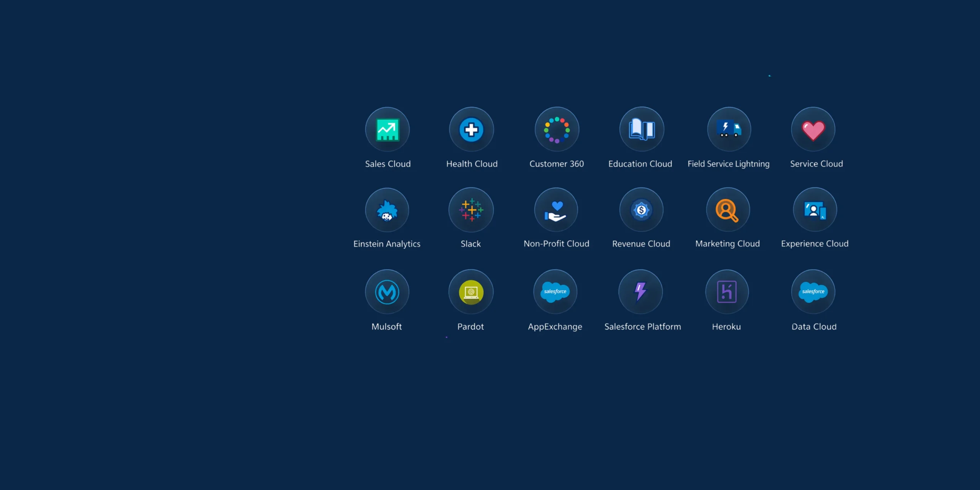
Task: Click the "Heroku" label text
Action: [x=727, y=327]
